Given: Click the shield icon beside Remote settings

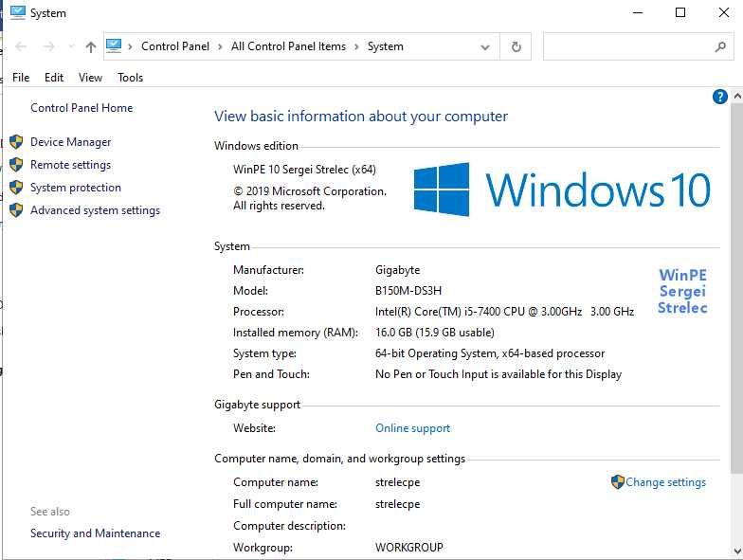Looking at the screenshot, I should 16,165.
